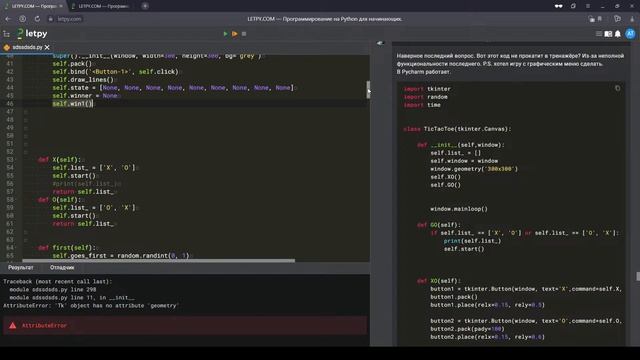Click the Russian question text above the code block

click(x=510, y=64)
